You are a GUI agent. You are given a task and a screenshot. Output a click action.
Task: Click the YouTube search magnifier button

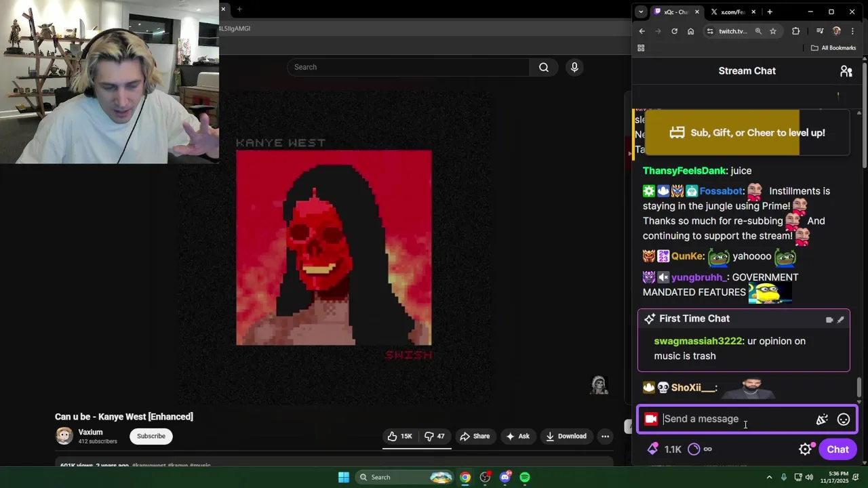[544, 67]
